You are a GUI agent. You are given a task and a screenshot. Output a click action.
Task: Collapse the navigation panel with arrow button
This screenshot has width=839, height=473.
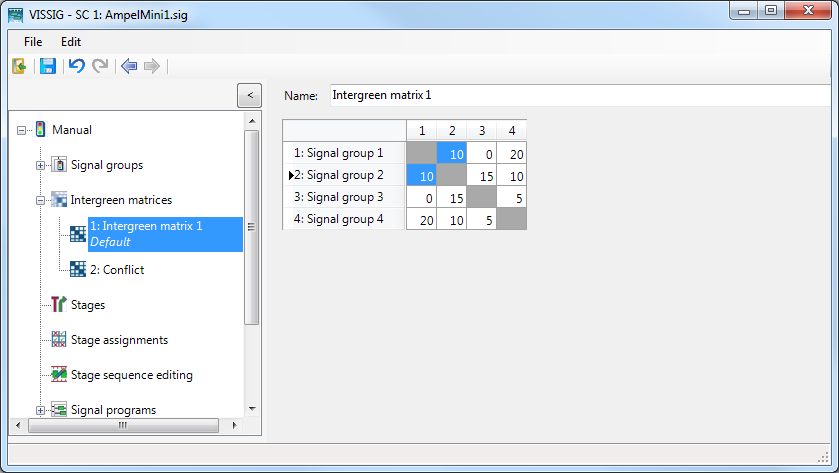[x=249, y=95]
